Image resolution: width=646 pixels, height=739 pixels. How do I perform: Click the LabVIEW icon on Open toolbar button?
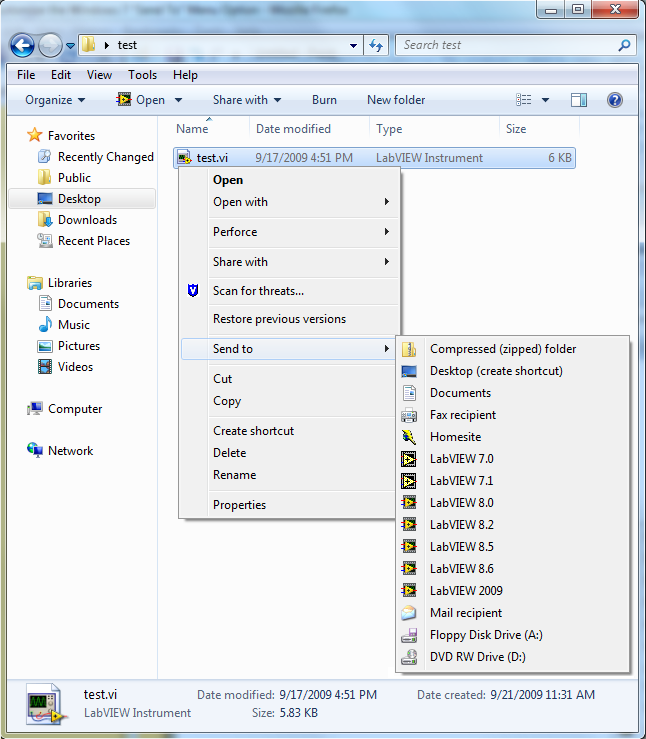tap(124, 99)
